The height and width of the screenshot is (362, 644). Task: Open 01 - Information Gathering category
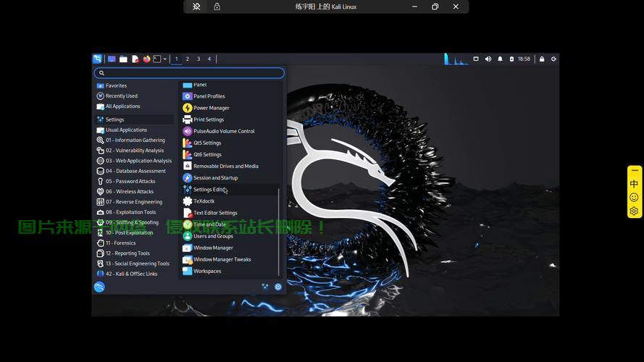coord(135,140)
